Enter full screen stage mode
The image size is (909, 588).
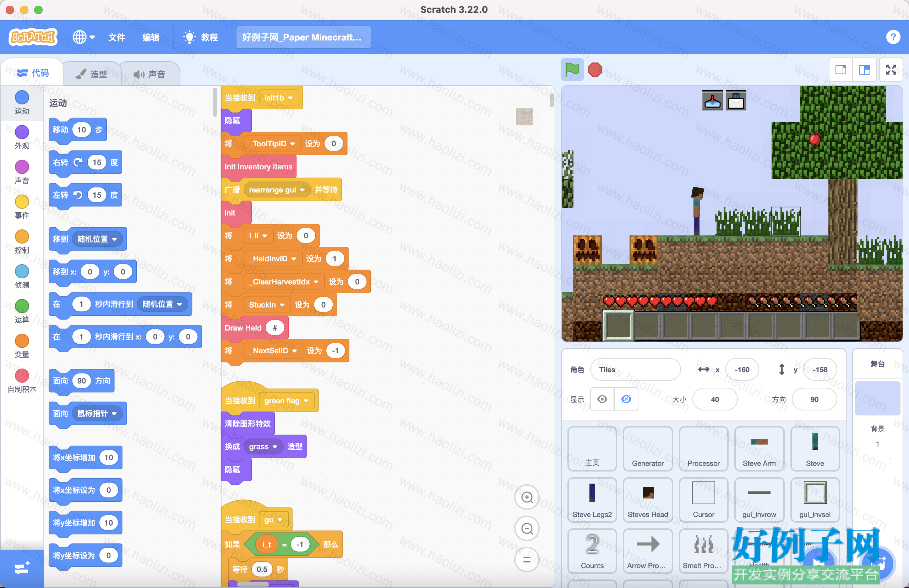tap(891, 70)
